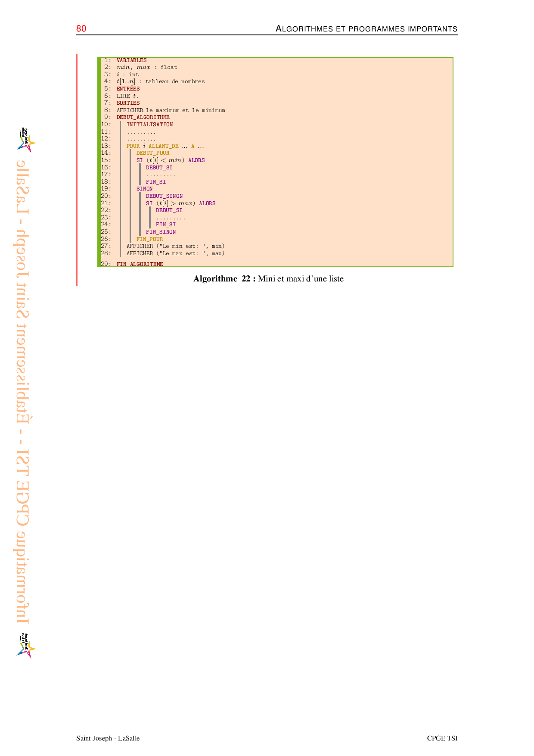Click the lower star logo in left margin
Viewport: 534px width, 756px height.
click(x=26, y=646)
